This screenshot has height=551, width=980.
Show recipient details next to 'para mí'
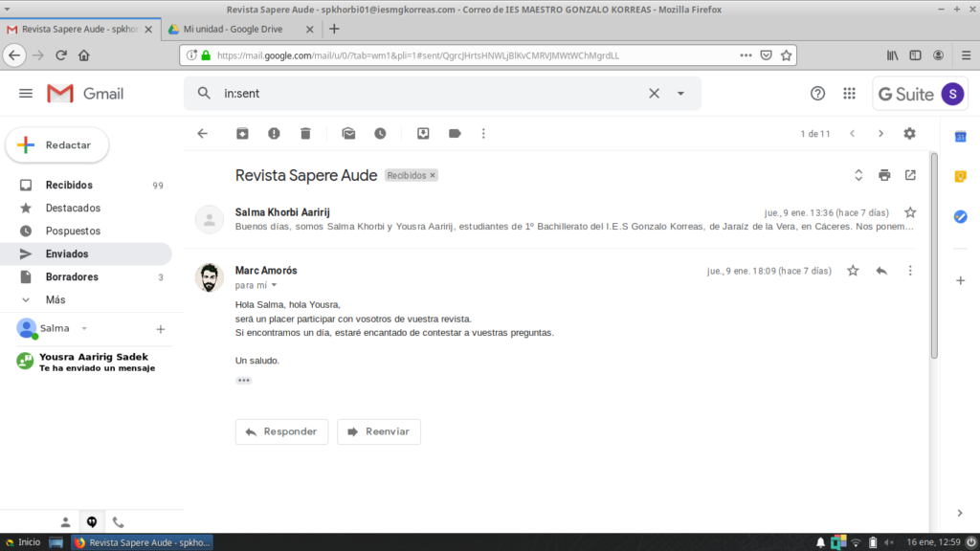(275, 285)
